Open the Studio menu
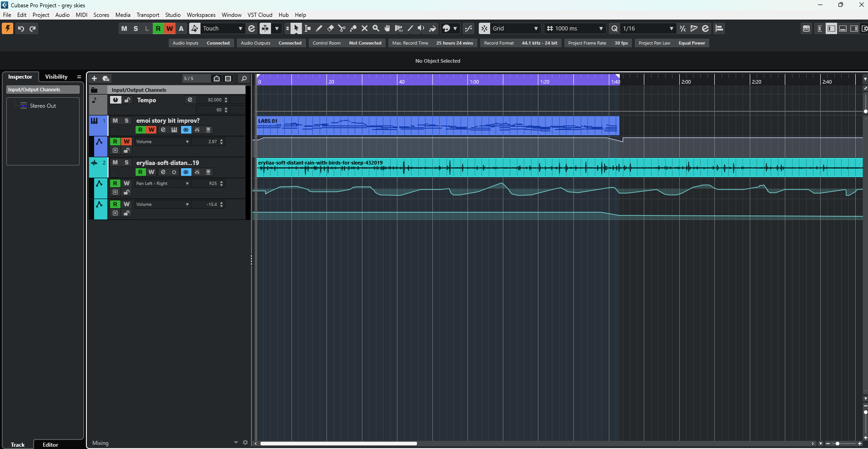The height and width of the screenshot is (449, 868). (173, 15)
